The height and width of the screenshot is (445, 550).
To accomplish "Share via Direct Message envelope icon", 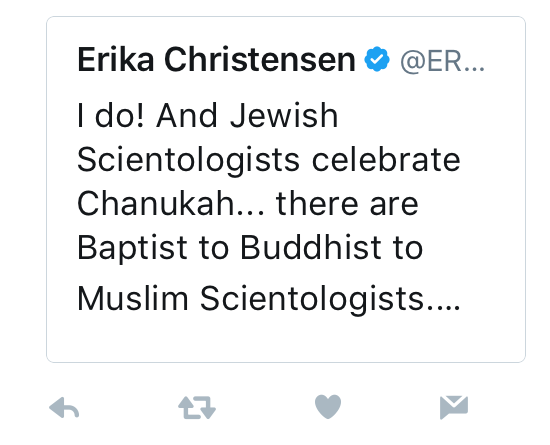I will (454, 407).
